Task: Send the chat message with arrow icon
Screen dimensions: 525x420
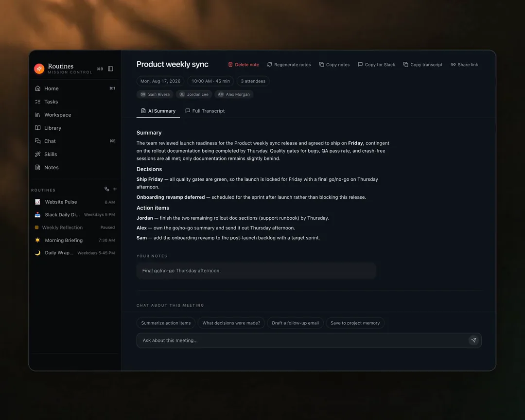Action: [x=473, y=340]
